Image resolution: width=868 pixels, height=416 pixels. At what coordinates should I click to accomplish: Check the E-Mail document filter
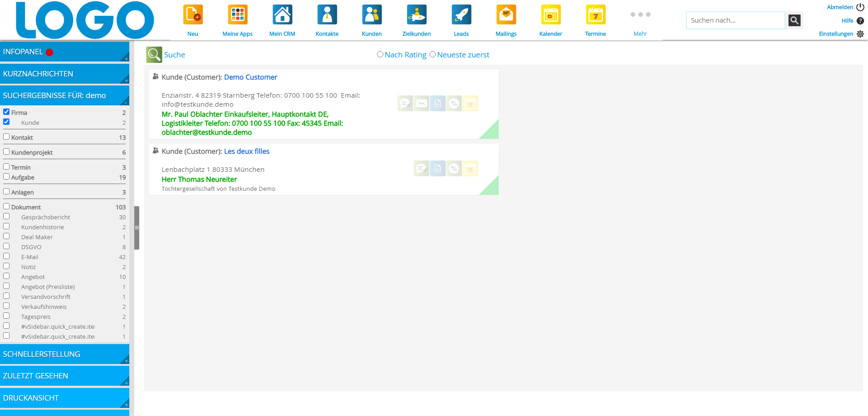(6, 256)
